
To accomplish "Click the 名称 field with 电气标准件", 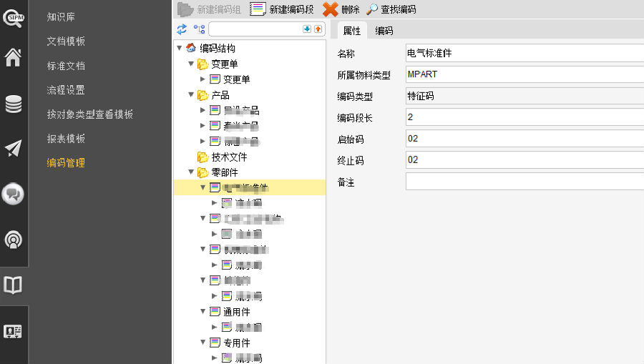I will [x=525, y=54].
